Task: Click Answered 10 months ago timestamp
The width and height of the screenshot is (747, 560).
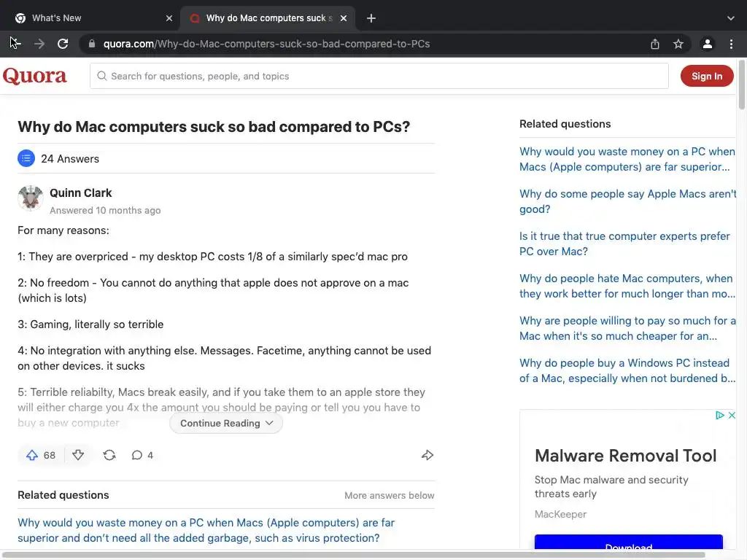Action: 105,211
